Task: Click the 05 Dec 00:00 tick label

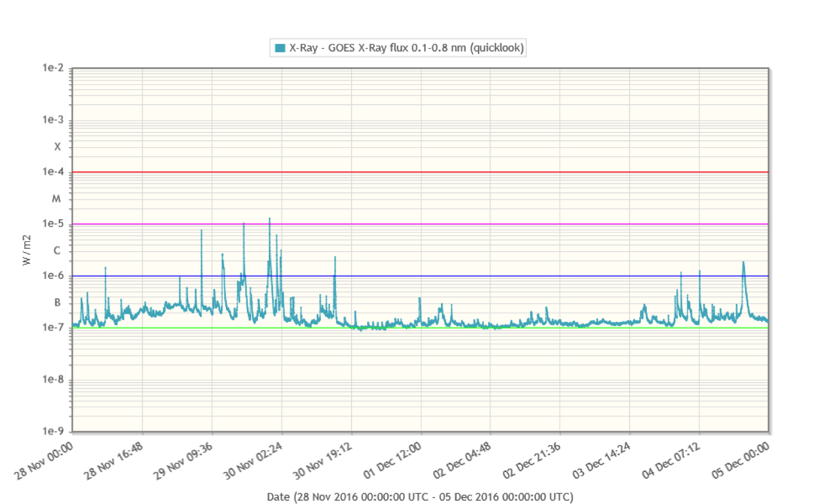Action: pos(741,460)
